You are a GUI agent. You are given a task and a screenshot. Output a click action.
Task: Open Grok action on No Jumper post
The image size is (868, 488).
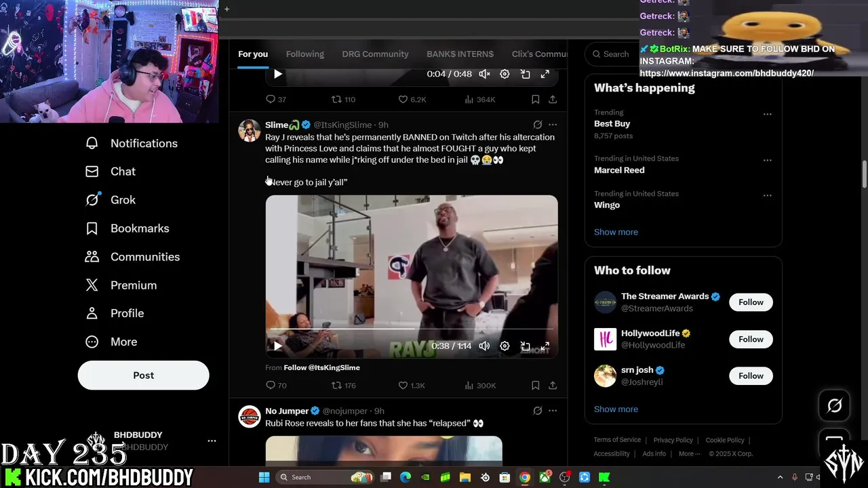(538, 411)
